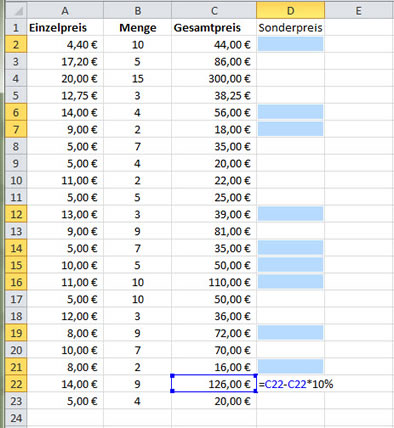Select column C header

tap(214, 11)
